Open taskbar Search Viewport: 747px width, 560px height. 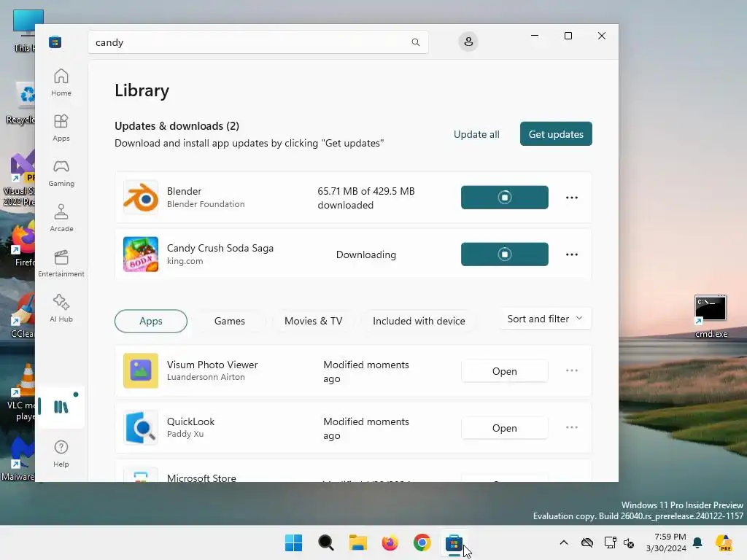pos(326,542)
